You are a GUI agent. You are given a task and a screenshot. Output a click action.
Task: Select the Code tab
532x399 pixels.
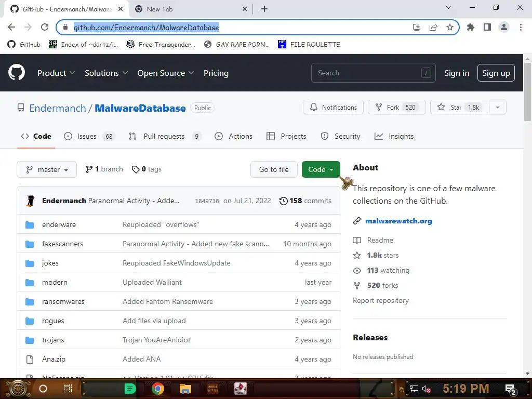coord(36,136)
